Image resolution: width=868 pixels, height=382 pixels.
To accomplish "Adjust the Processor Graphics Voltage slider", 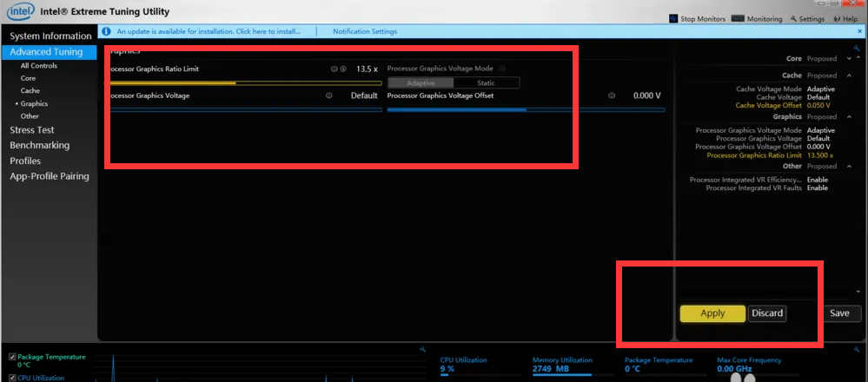I will 246,110.
